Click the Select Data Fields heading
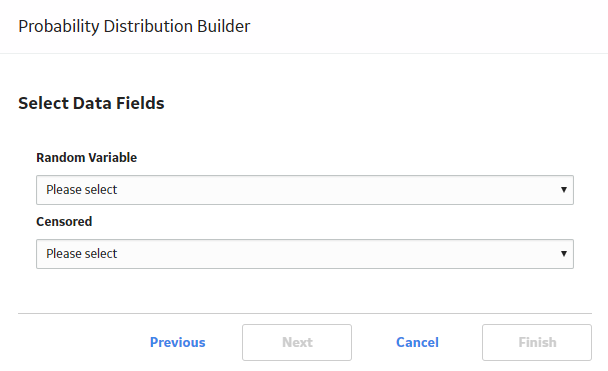Viewport: 608px width, 371px height. pyautogui.click(x=91, y=103)
